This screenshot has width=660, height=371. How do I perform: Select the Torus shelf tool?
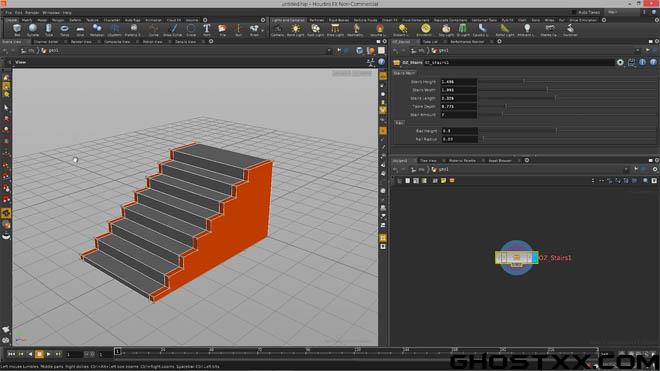click(x=64, y=30)
